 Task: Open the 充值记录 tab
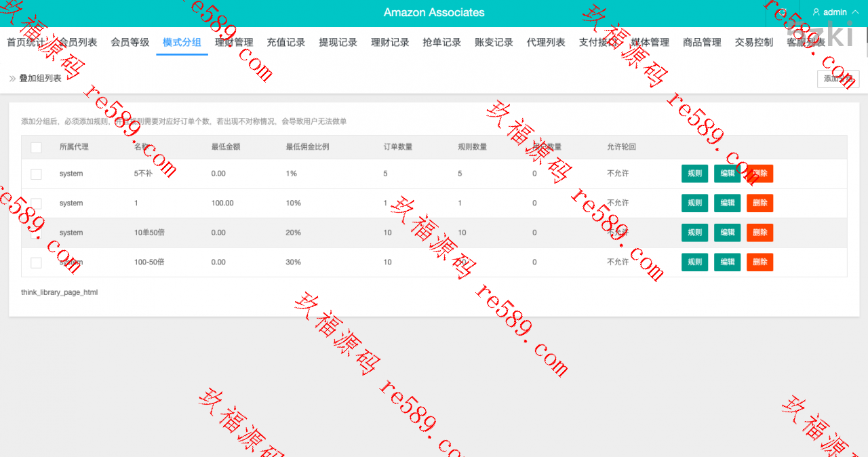tap(286, 42)
